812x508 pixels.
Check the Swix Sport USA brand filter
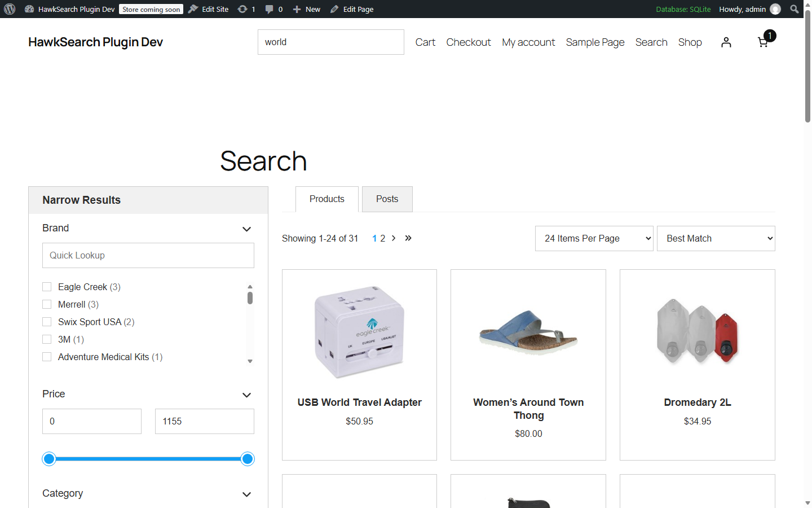47,322
